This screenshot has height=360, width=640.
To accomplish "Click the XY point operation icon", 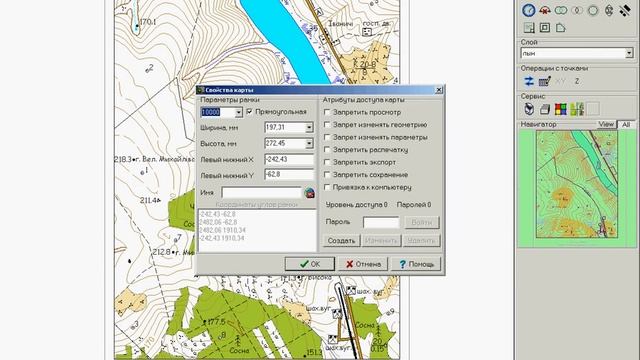I will (x=560, y=81).
